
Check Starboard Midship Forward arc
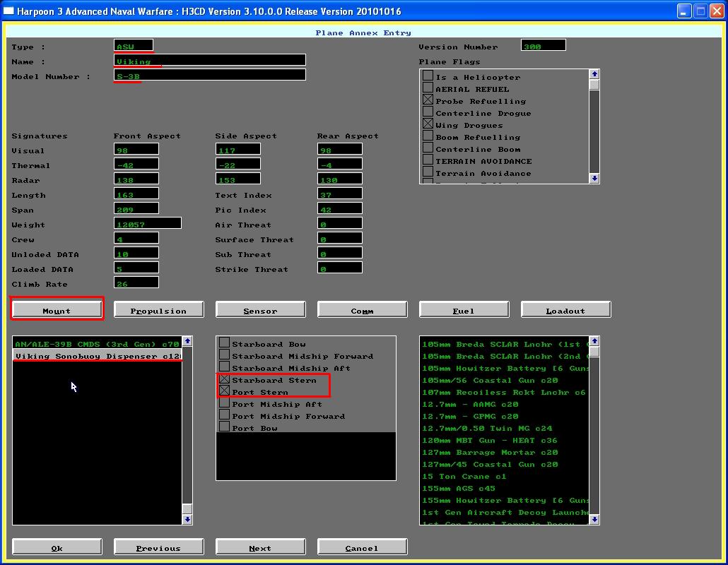[224, 355]
